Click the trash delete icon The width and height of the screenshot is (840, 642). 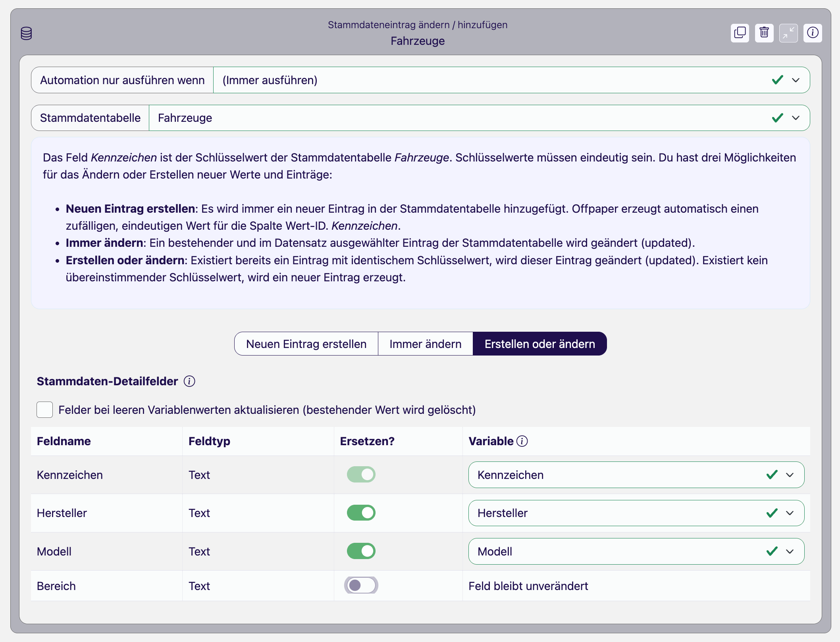click(764, 33)
